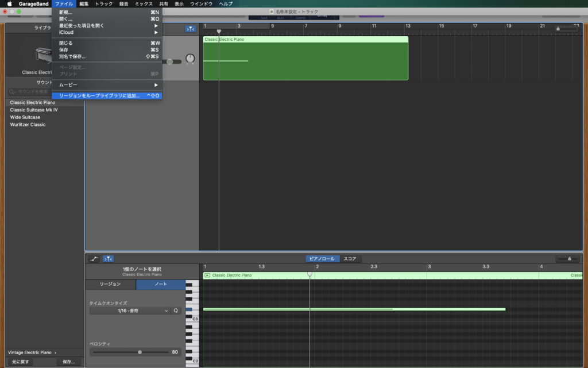Click bar 9 in the tracks ruler
The image size is (588, 368).
click(x=340, y=26)
